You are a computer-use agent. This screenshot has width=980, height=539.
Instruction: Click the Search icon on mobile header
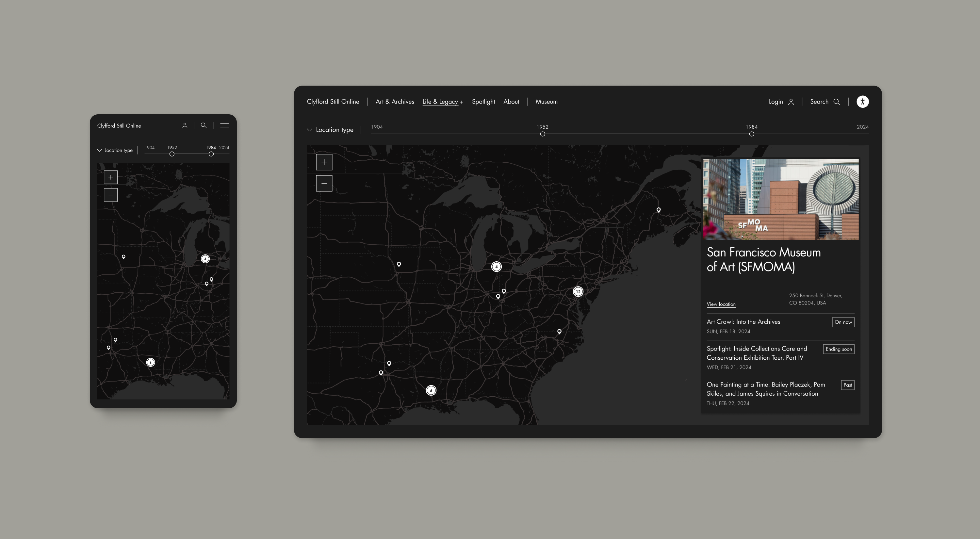coord(204,125)
